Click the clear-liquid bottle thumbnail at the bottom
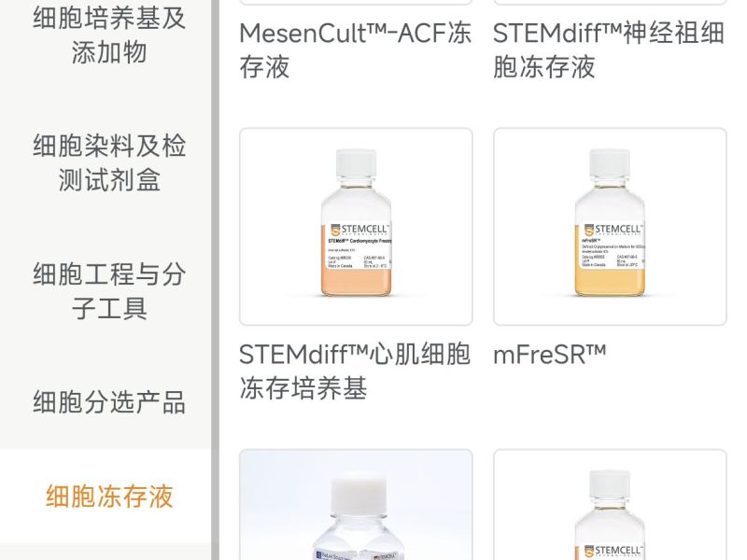The width and height of the screenshot is (747, 560). (x=356, y=505)
